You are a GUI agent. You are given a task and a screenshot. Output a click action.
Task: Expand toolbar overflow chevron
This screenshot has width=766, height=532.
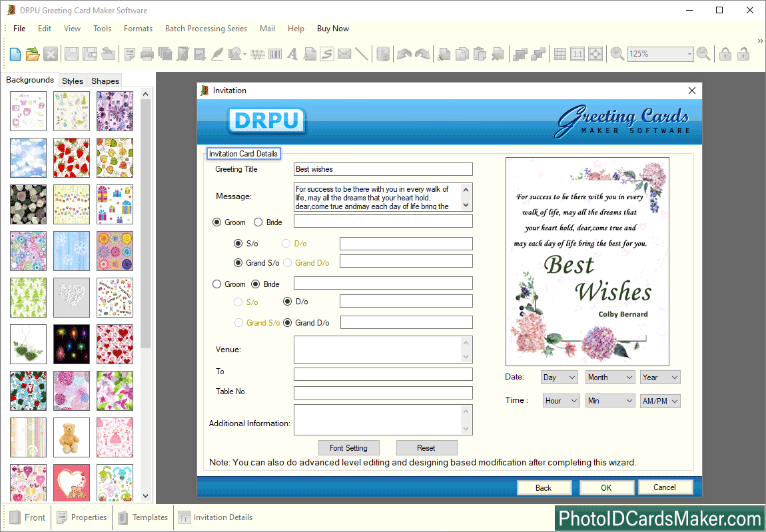(x=760, y=41)
